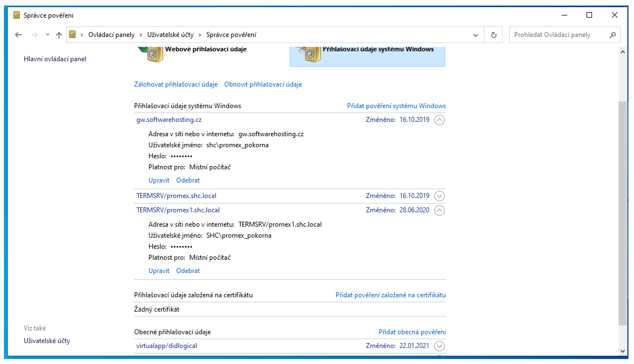Select Přihlašovací údaje systému Windows vault icon
Viewport: 634px width, 364px height.
coord(308,55)
